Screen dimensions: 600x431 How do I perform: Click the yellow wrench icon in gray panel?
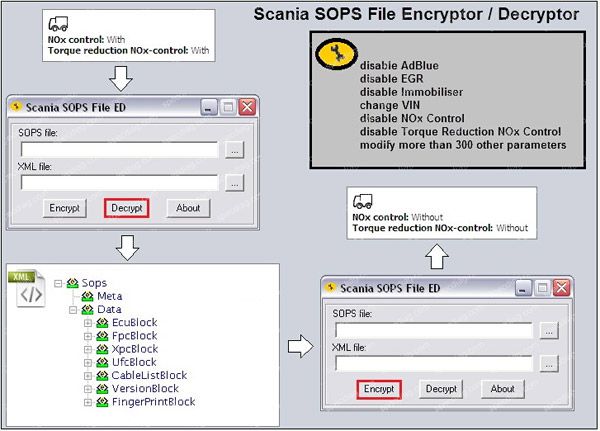(x=332, y=58)
